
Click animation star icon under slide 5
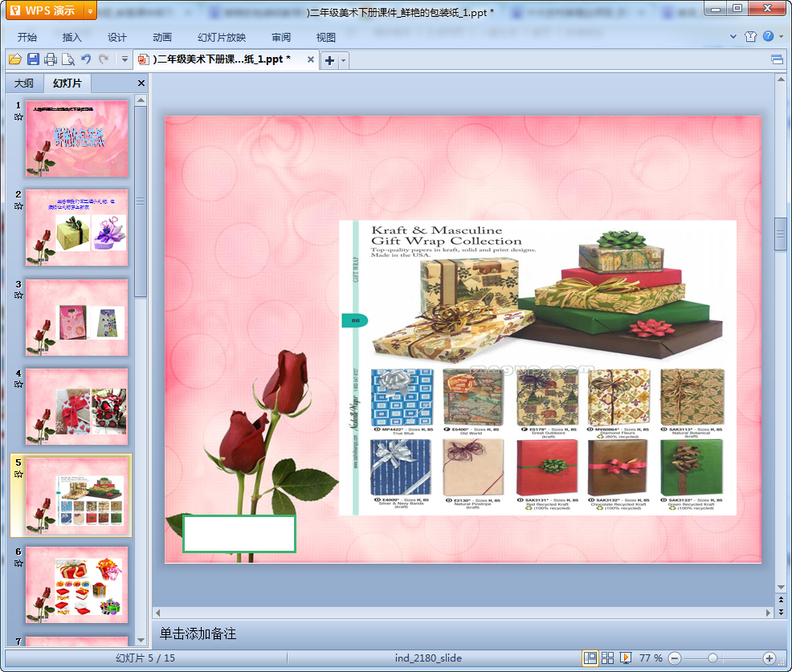pyautogui.click(x=18, y=474)
